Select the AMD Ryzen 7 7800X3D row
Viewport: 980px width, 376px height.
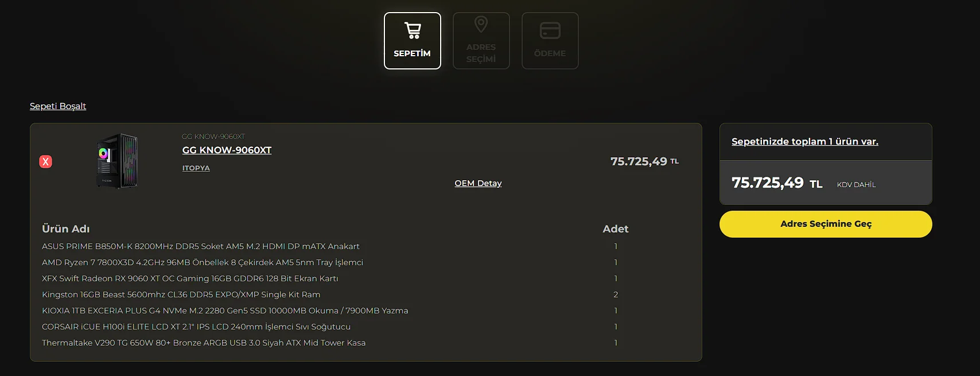tap(203, 262)
